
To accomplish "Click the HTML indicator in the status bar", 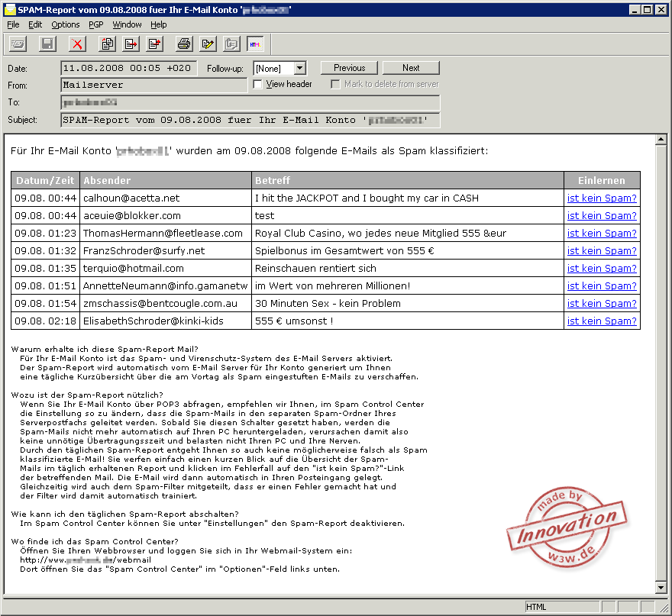I will tap(562, 607).
